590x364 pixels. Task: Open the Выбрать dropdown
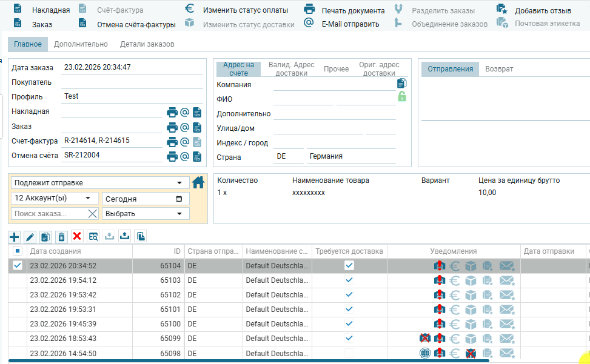pos(146,213)
